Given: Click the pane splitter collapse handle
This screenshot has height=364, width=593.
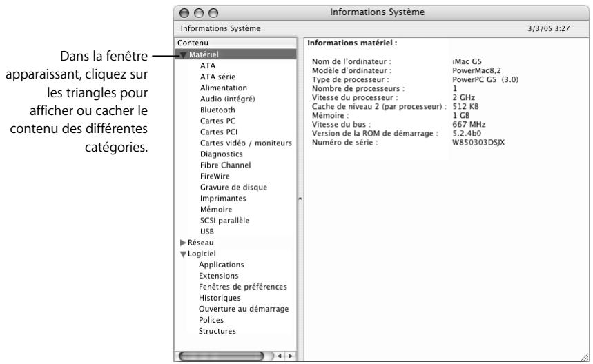Looking at the screenshot, I should point(300,199).
